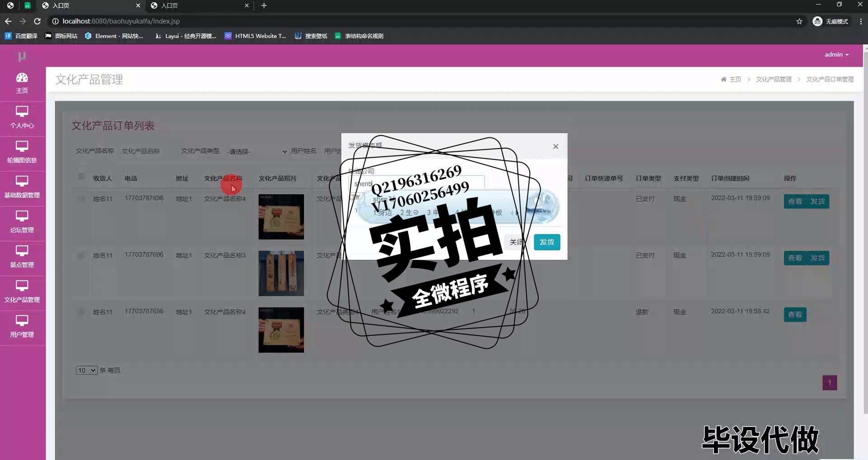
Task: Click 发货 for the 文化产品名称4 paid order
Action: click(x=817, y=202)
